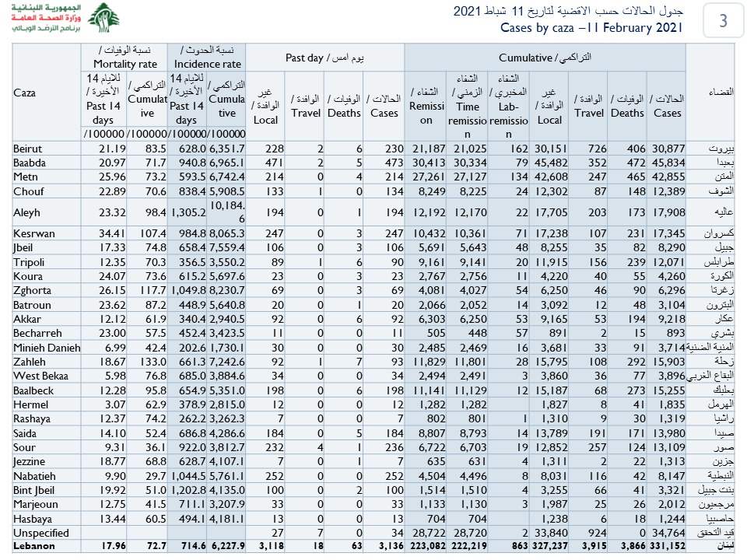Select the 'Hasbaya' row label
747x560 pixels.
33,519
